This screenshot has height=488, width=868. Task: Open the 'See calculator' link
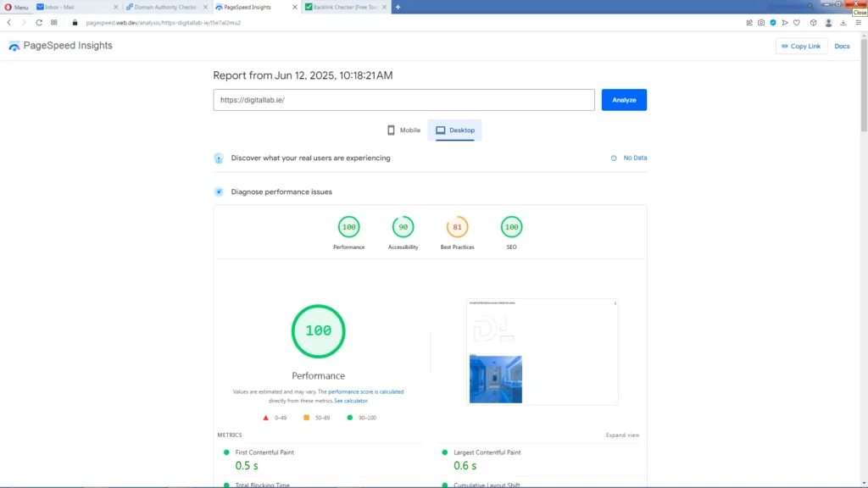tap(351, 401)
